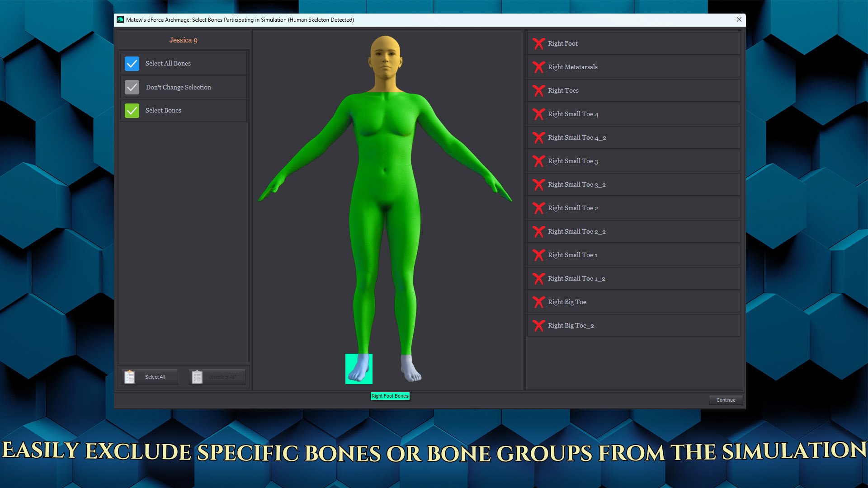Select the highlighted right foot on the figure

pyautogui.click(x=359, y=369)
